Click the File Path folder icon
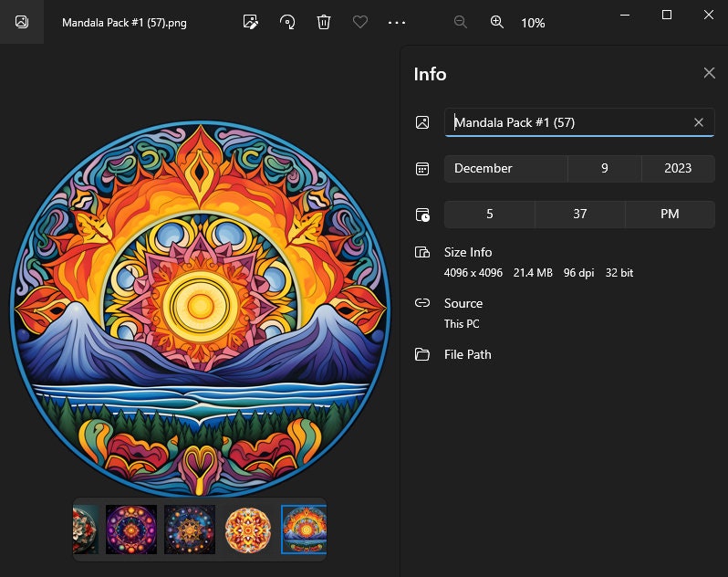 click(x=422, y=354)
